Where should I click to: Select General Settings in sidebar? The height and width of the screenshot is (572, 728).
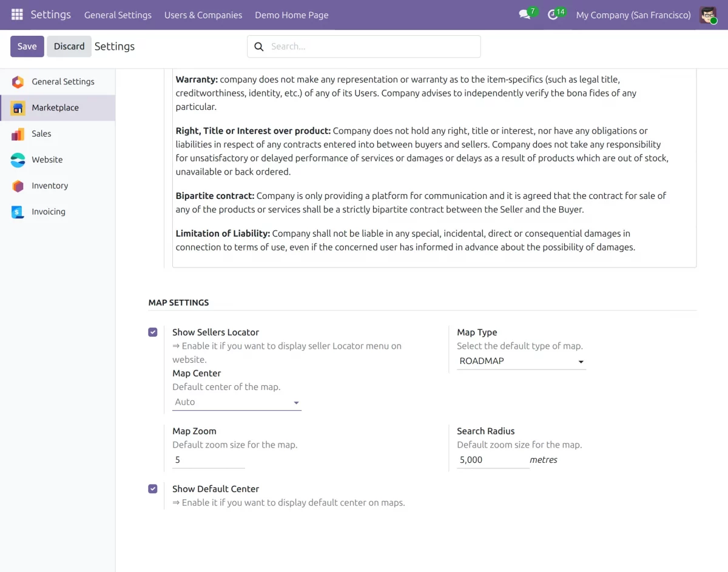tap(58, 82)
